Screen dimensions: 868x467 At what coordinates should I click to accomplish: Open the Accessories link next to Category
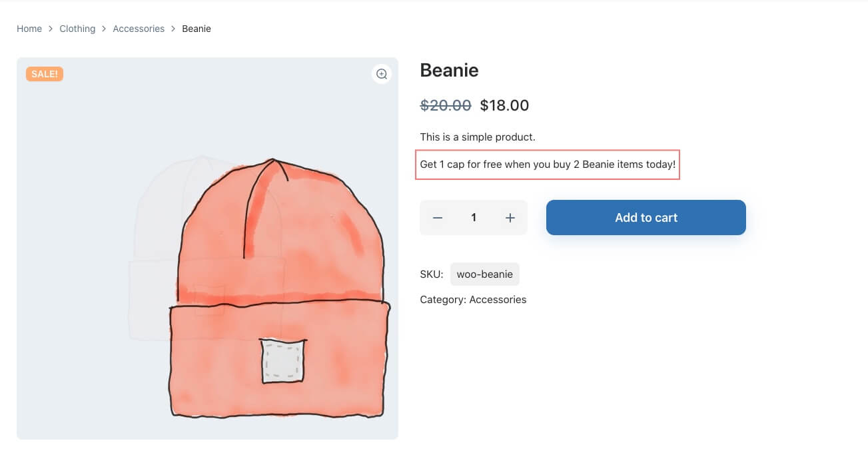[498, 300]
